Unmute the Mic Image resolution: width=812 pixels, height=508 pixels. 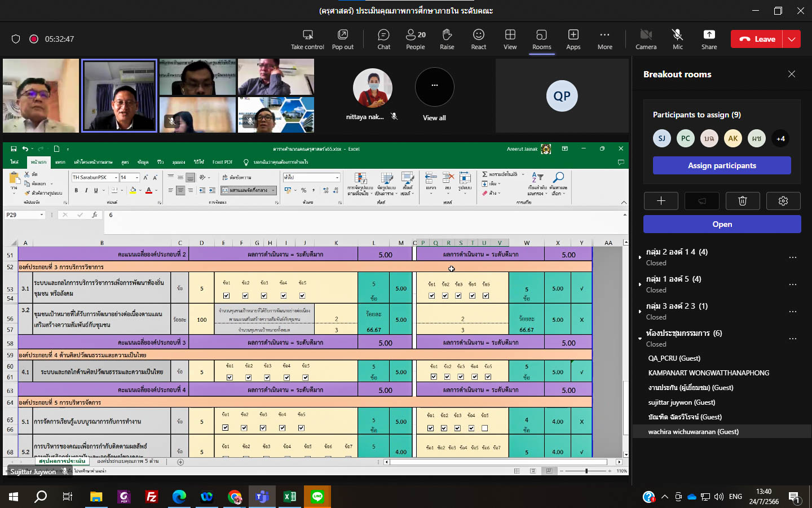[677, 39]
